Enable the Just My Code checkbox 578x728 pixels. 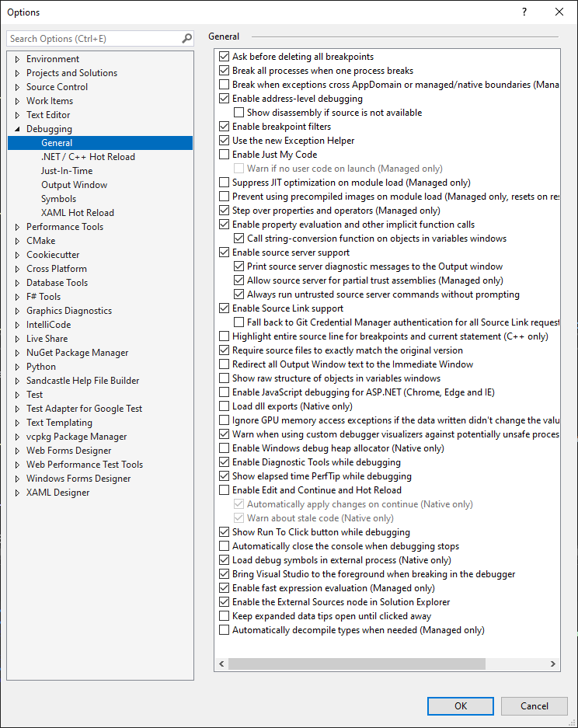point(225,155)
